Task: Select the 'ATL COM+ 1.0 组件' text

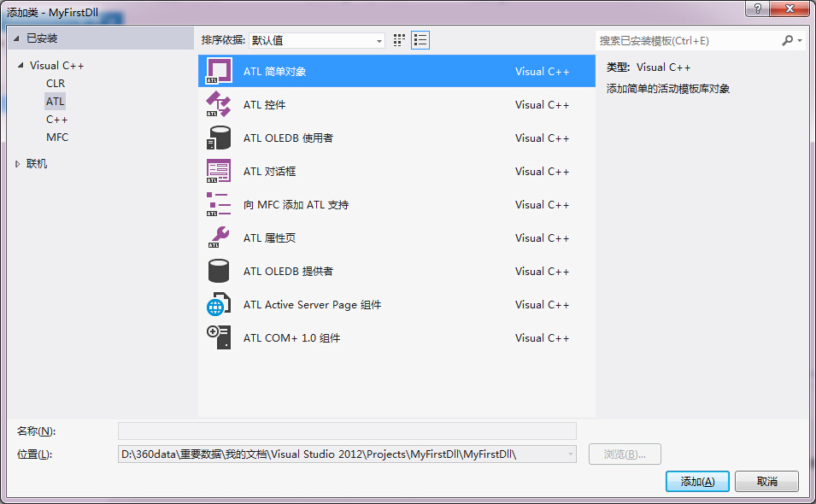Action: (x=292, y=337)
